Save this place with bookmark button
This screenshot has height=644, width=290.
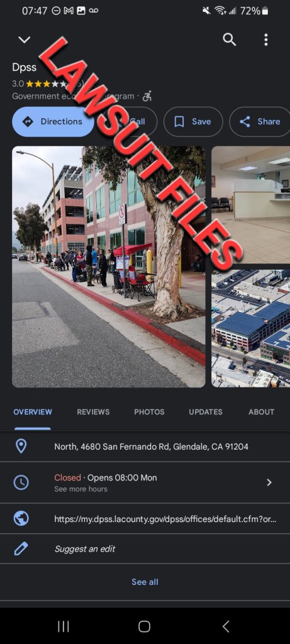pos(193,121)
